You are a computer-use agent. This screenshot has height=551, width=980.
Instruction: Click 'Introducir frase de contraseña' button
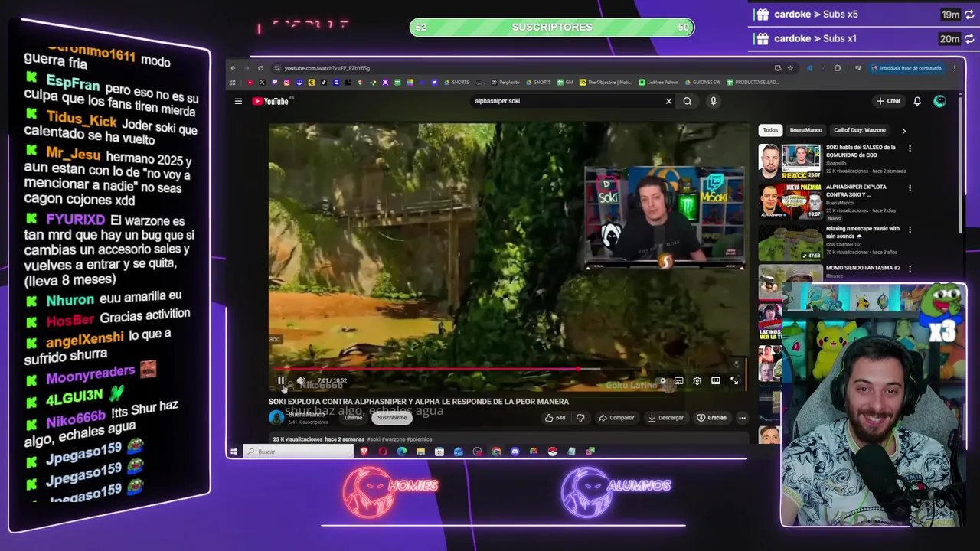(906, 68)
